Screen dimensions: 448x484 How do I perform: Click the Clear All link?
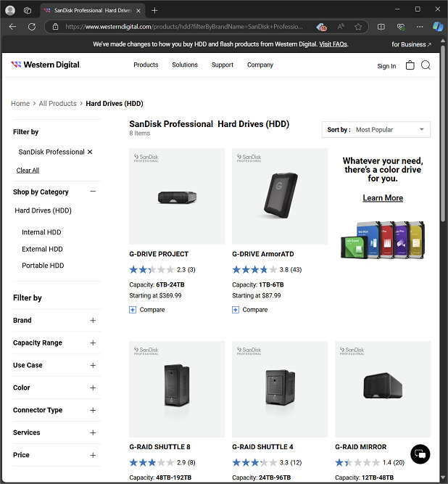[28, 171]
